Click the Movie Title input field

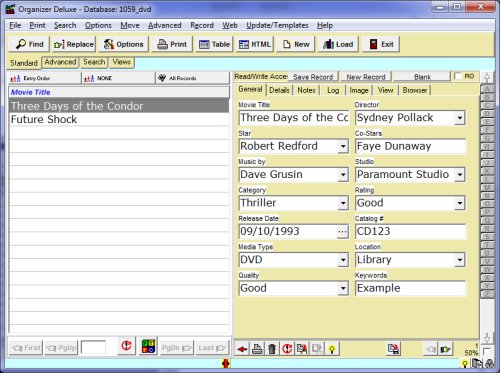point(294,118)
